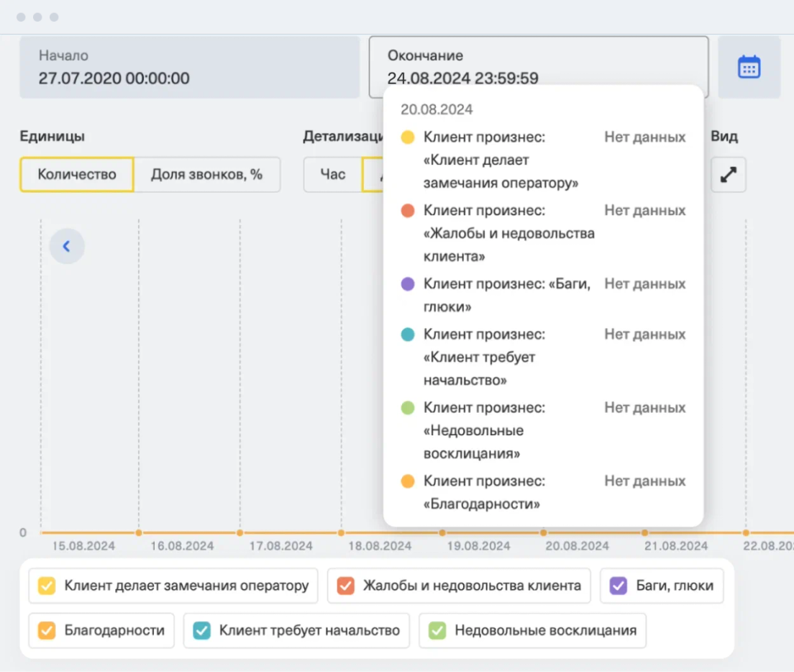Click the expand fullscreen view icon
This screenshot has height=672, width=794.
(729, 175)
